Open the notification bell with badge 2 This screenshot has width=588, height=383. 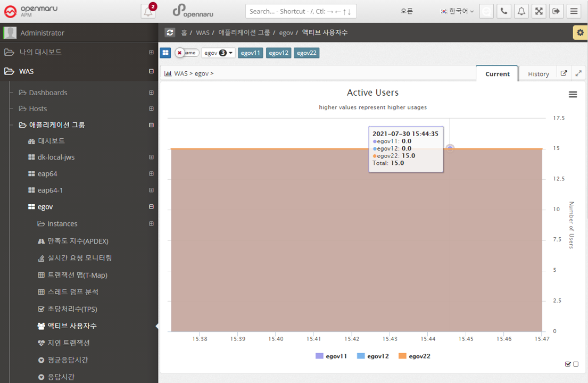click(x=148, y=11)
